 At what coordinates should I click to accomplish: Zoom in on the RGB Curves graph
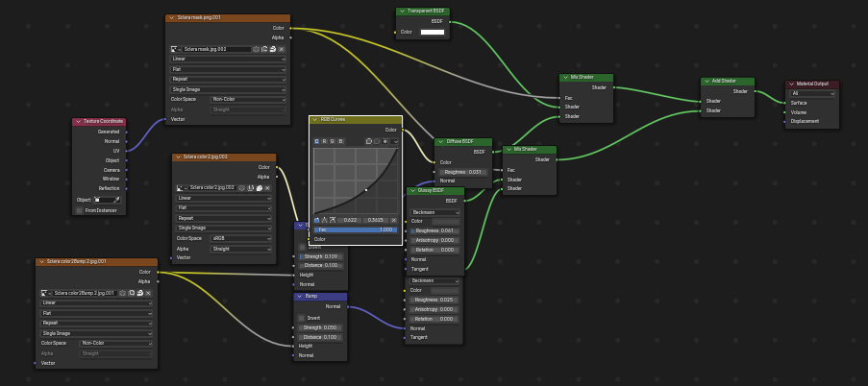369,141
